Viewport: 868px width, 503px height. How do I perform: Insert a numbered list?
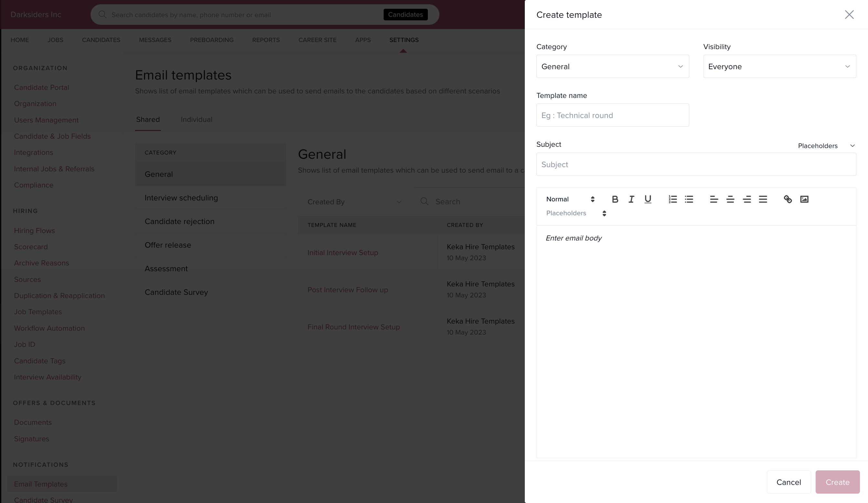pos(672,199)
